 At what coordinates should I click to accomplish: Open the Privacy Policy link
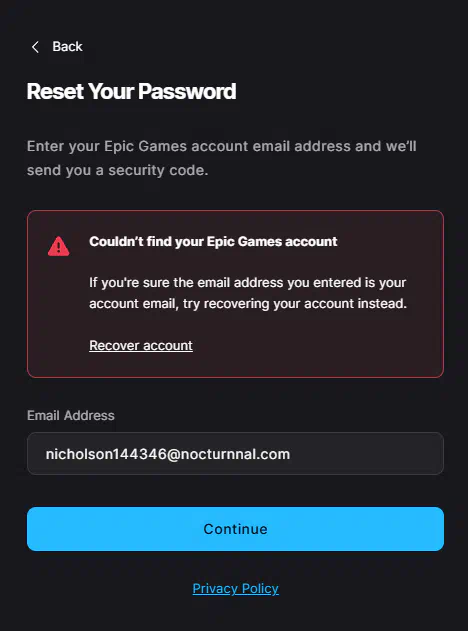click(x=235, y=588)
